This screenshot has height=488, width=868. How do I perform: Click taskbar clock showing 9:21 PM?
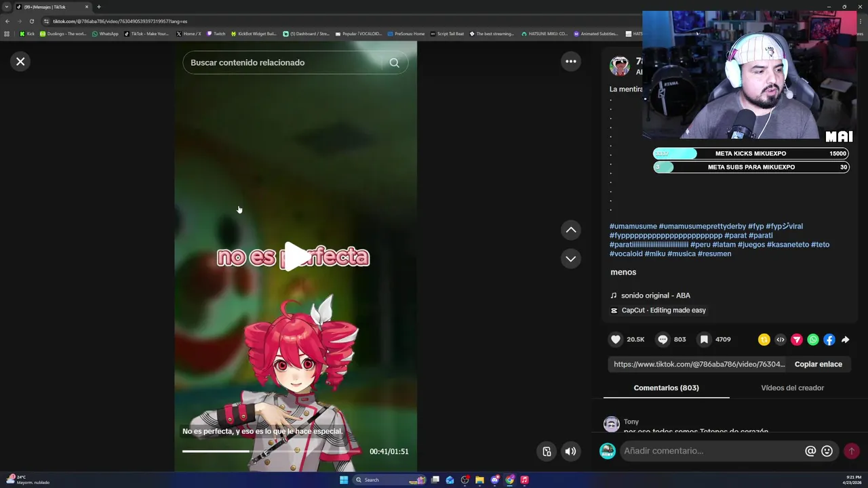point(852,480)
